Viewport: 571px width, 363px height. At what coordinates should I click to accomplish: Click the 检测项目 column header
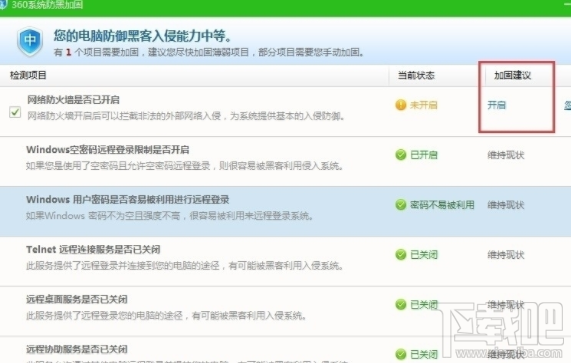click(28, 75)
